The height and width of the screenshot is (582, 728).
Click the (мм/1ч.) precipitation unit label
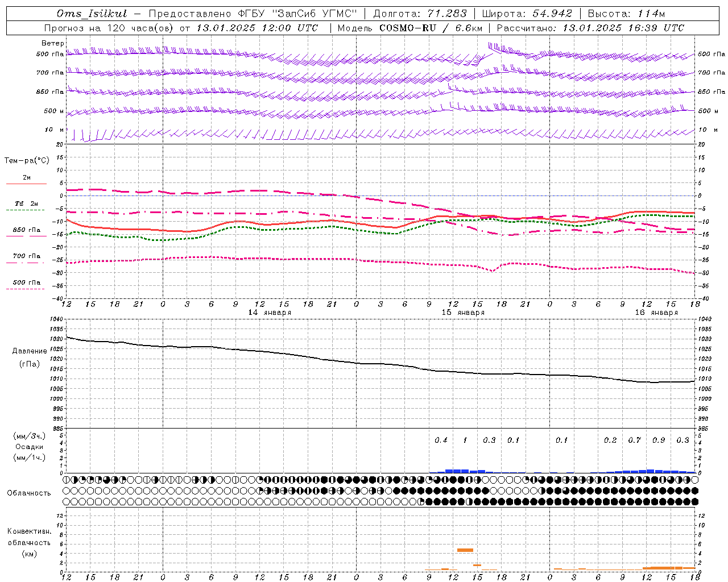point(30,458)
